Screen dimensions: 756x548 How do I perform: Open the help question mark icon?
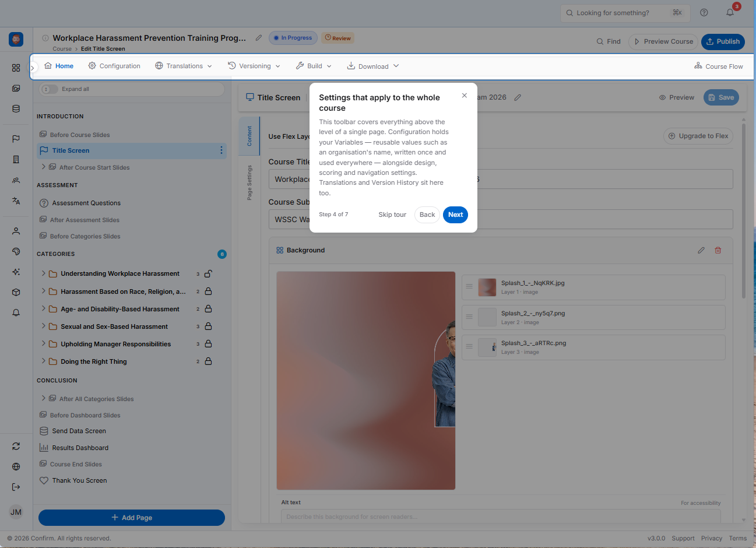[704, 12]
